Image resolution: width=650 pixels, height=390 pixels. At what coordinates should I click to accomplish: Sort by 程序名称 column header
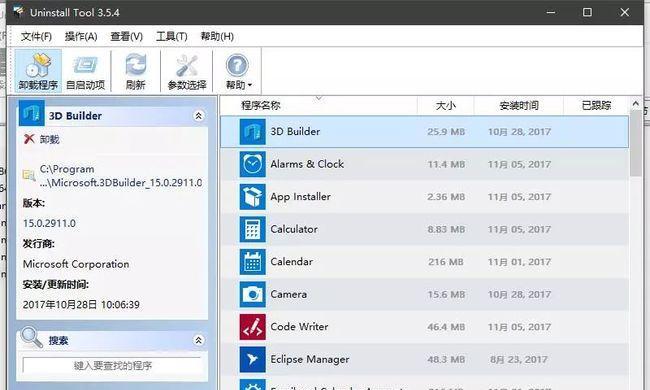pyautogui.click(x=261, y=105)
